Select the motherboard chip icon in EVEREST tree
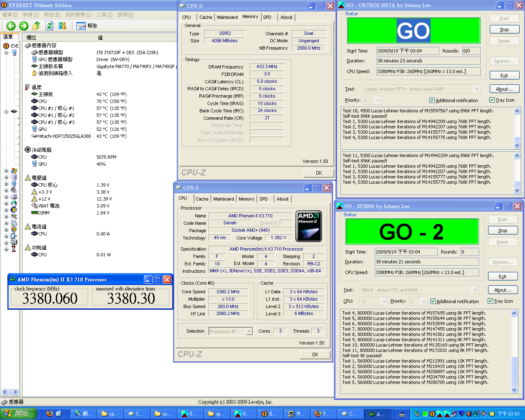Image resolution: width=525 pixels, height=420 pixels. [x=14, y=112]
